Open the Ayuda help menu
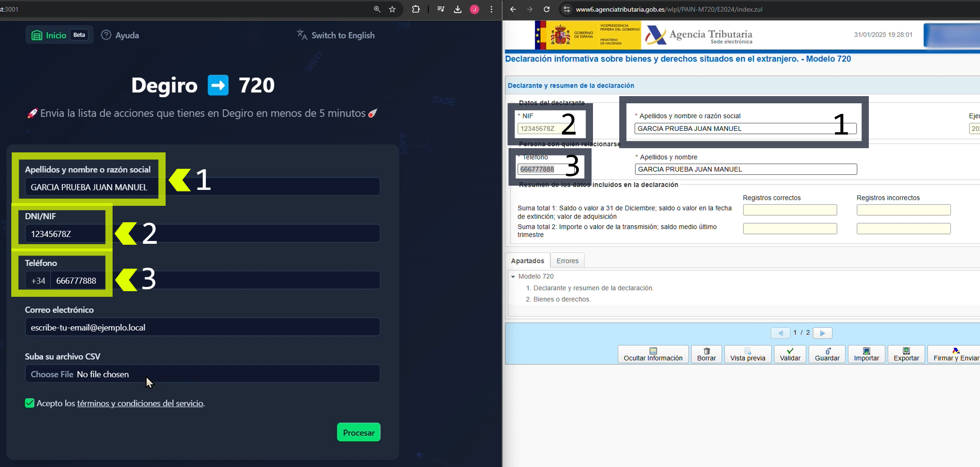The height and width of the screenshot is (467, 980). (121, 35)
